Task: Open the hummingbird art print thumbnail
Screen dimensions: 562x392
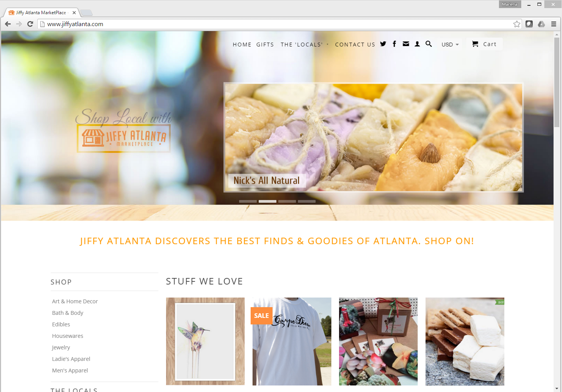Action: [205, 341]
